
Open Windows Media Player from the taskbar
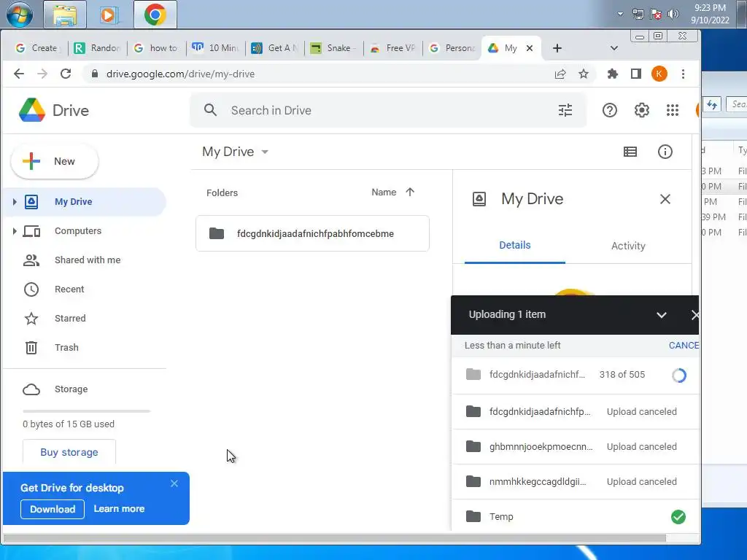click(x=109, y=15)
